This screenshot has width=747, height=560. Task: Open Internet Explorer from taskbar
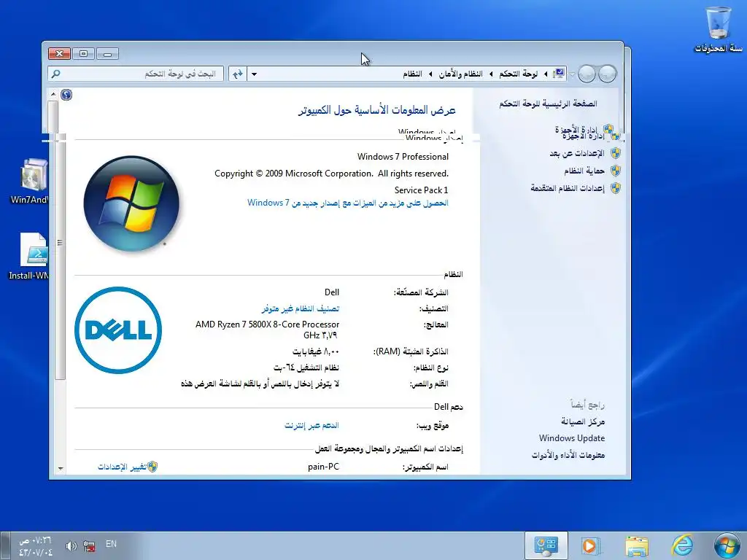pos(682,545)
